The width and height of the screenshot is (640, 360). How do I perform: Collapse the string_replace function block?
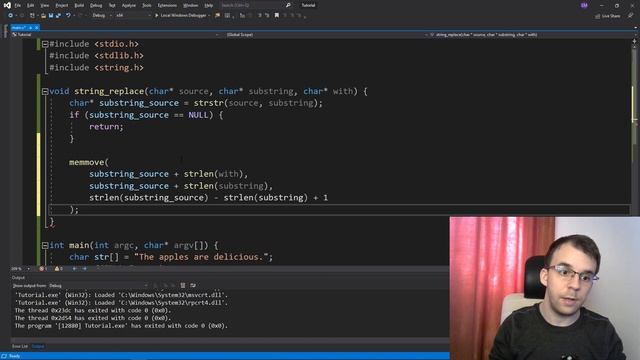tap(45, 91)
